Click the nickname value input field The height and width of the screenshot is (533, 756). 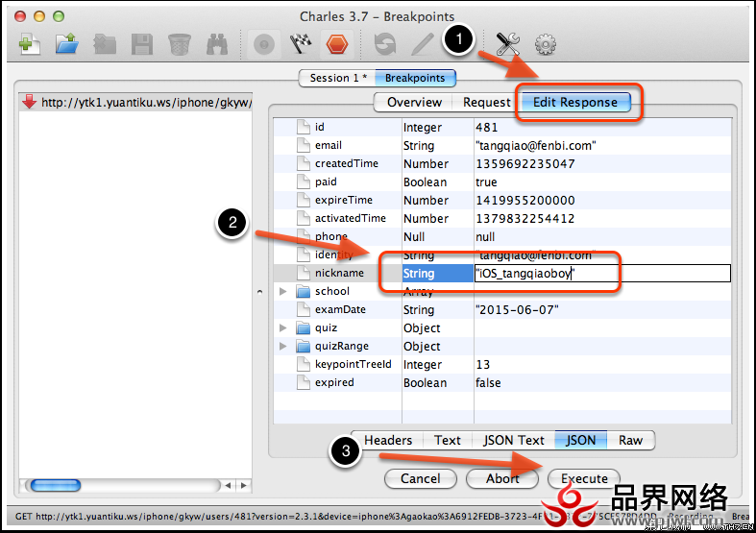(602, 274)
